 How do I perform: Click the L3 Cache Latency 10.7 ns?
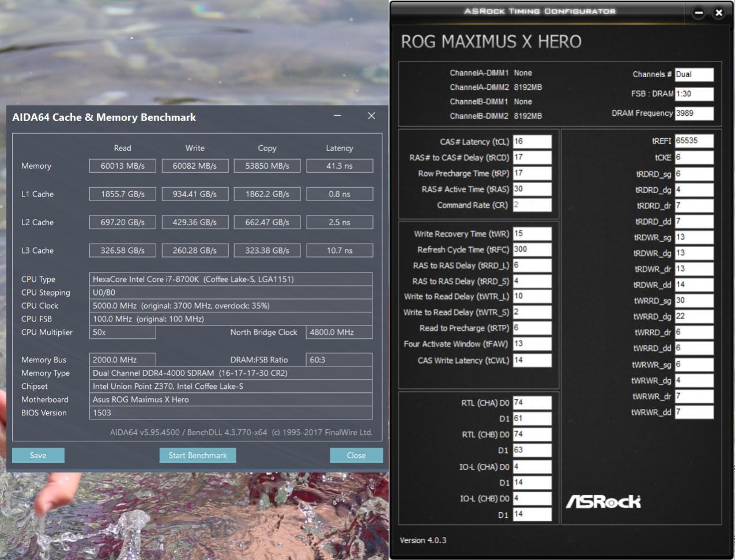(x=340, y=251)
